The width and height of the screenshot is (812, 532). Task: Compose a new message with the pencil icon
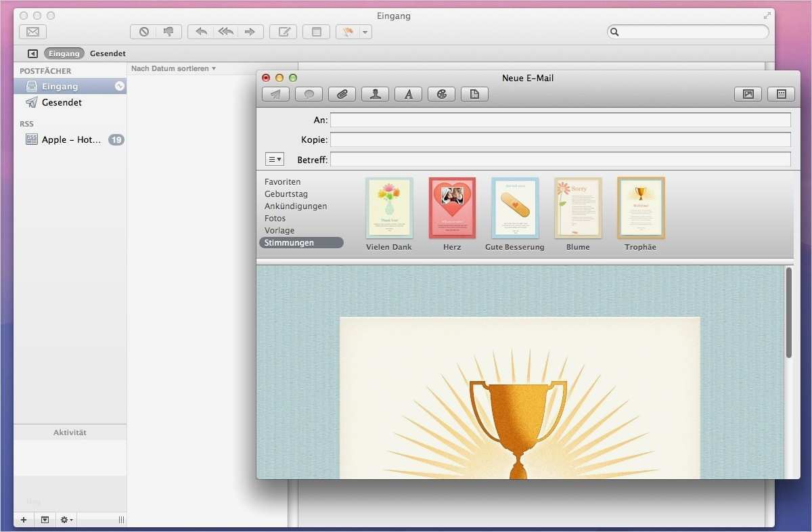tap(283, 31)
